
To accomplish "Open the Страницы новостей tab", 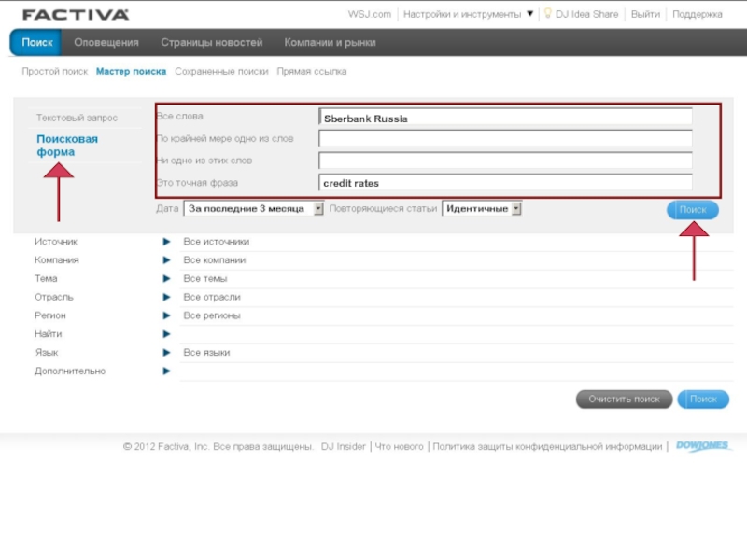I will [x=212, y=42].
